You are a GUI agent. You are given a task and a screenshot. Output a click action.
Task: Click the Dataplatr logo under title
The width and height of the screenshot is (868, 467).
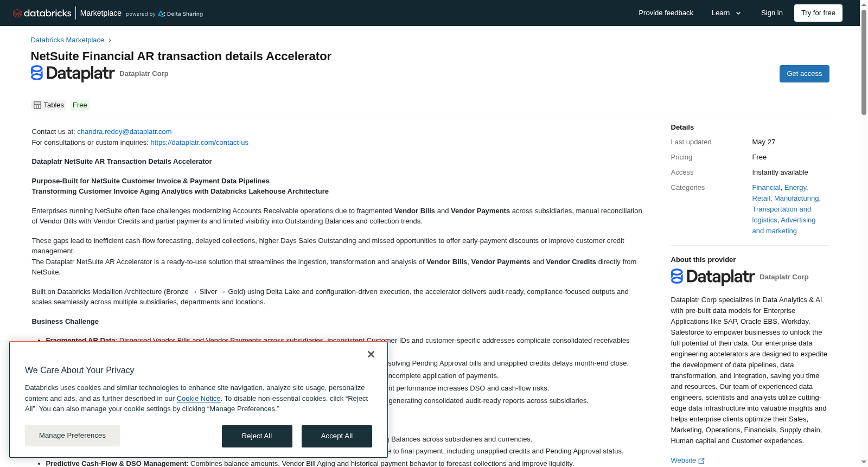coord(73,73)
